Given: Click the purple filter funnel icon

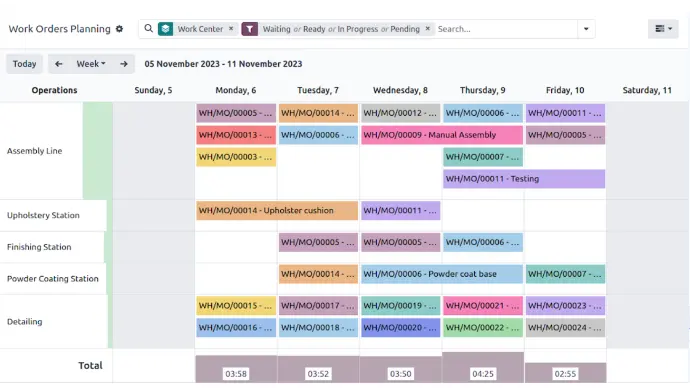Looking at the screenshot, I should (x=250, y=29).
